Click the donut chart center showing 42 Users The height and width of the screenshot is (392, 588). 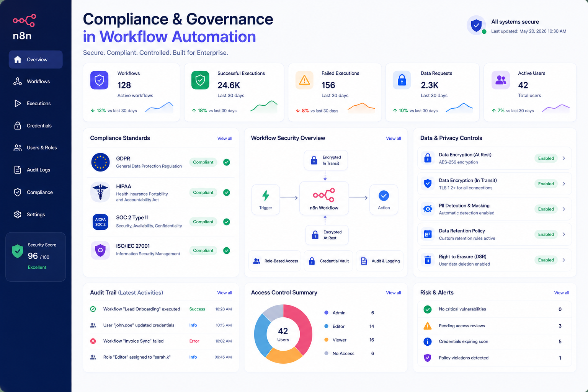[x=283, y=334]
